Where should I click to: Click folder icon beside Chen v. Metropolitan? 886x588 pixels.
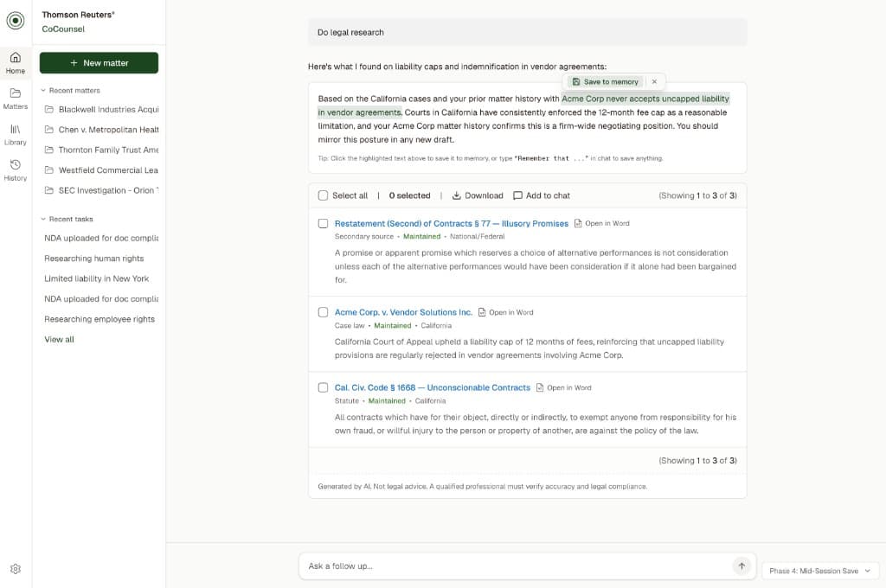49,130
